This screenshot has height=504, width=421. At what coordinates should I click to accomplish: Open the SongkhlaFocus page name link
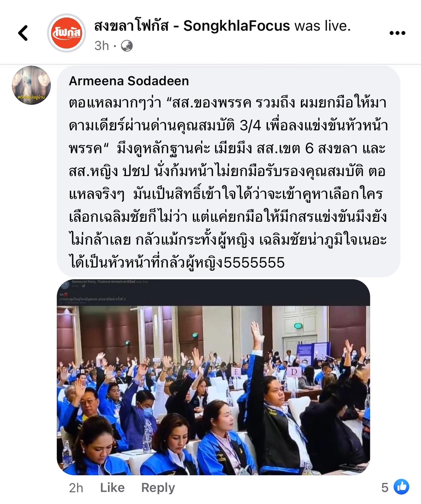click(x=192, y=26)
